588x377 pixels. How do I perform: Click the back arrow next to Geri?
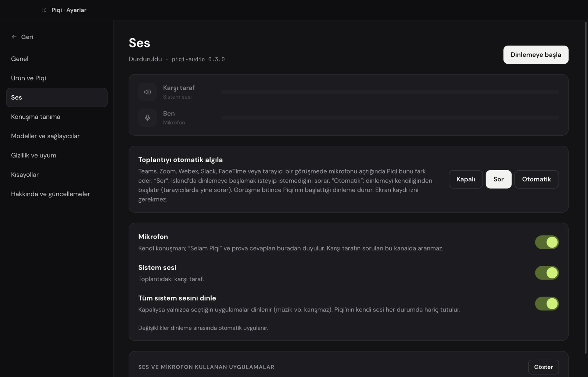pyautogui.click(x=14, y=37)
